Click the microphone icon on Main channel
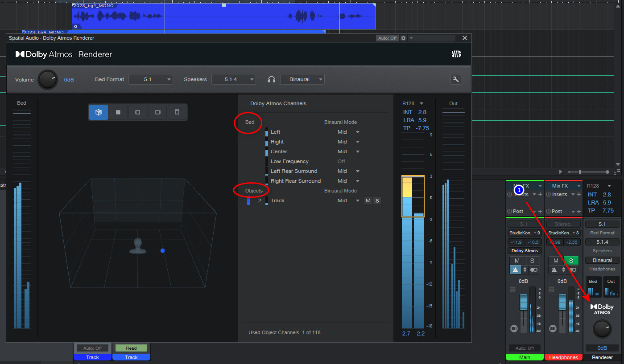The width and height of the screenshot is (624, 364). 525,270
